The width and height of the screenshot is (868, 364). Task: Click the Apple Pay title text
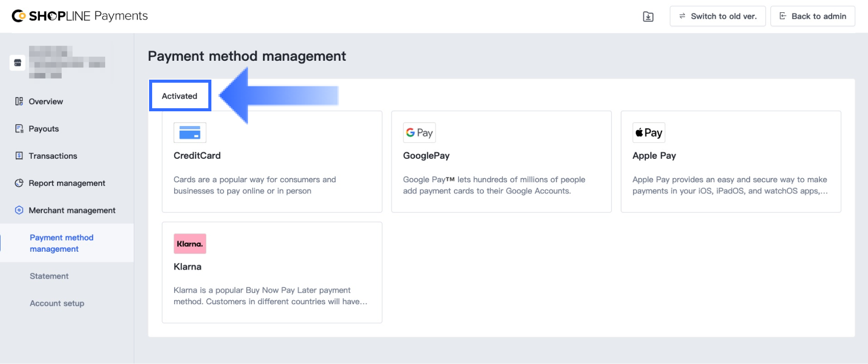[x=654, y=156]
